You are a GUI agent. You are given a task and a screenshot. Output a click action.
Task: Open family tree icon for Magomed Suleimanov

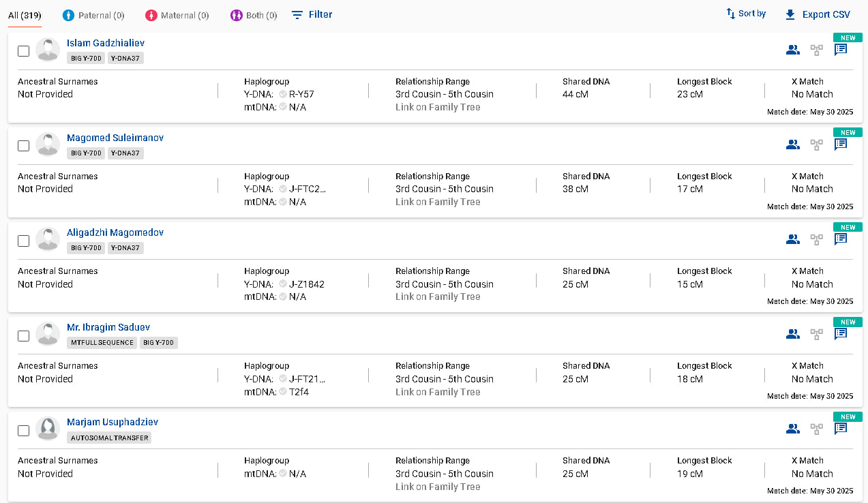tap(816, 144)
